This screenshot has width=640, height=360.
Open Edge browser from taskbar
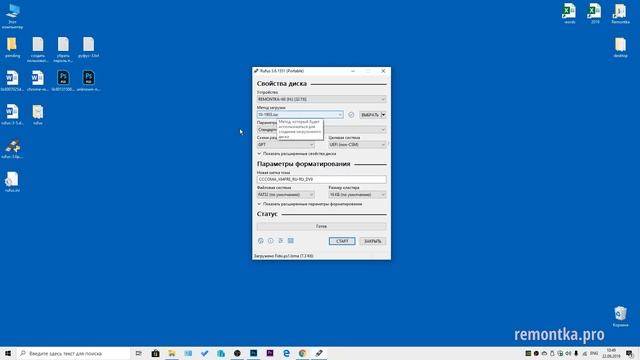286,353
